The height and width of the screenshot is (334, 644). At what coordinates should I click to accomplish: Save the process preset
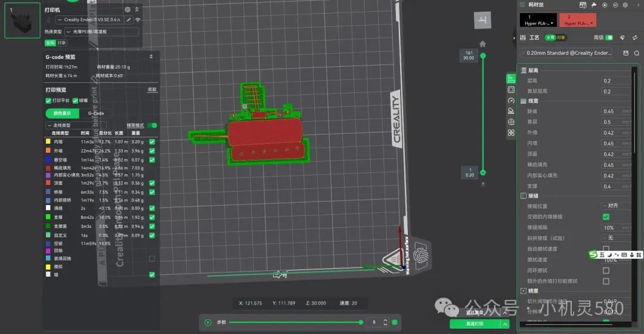point(626,53)
